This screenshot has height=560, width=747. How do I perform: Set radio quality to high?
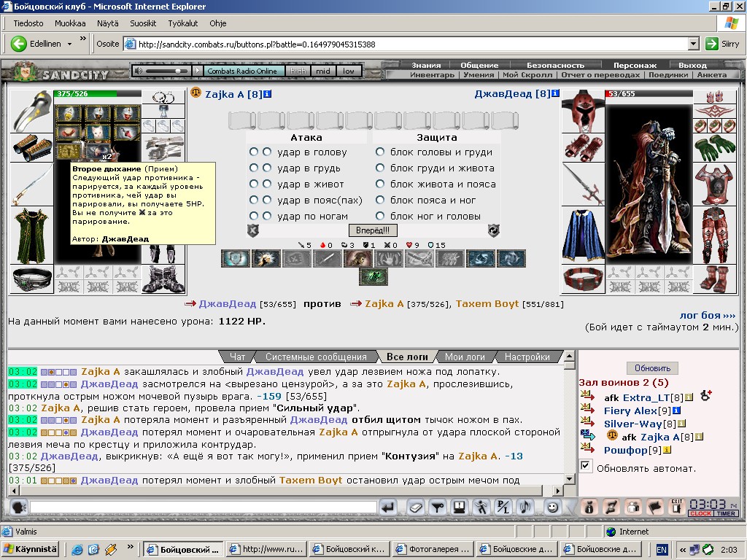point(298,71)
